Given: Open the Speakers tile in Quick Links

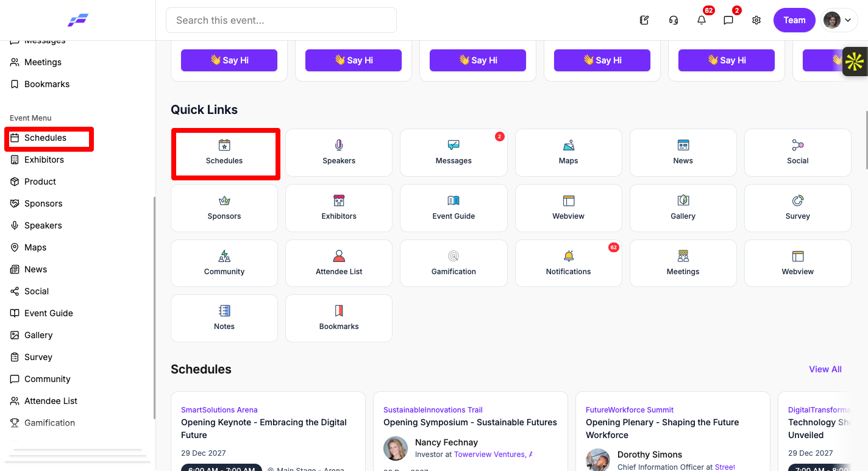Looking at the screenshot, I should (x=339, y=152).
